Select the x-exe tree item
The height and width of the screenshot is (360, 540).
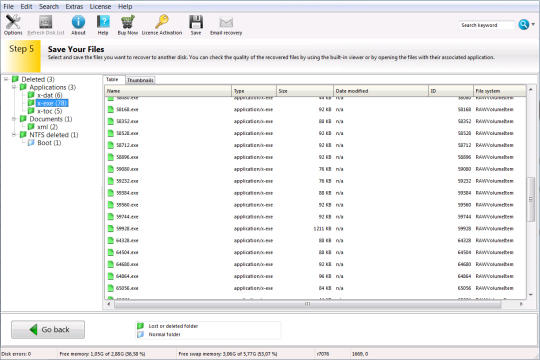click(x=52, y=103)
